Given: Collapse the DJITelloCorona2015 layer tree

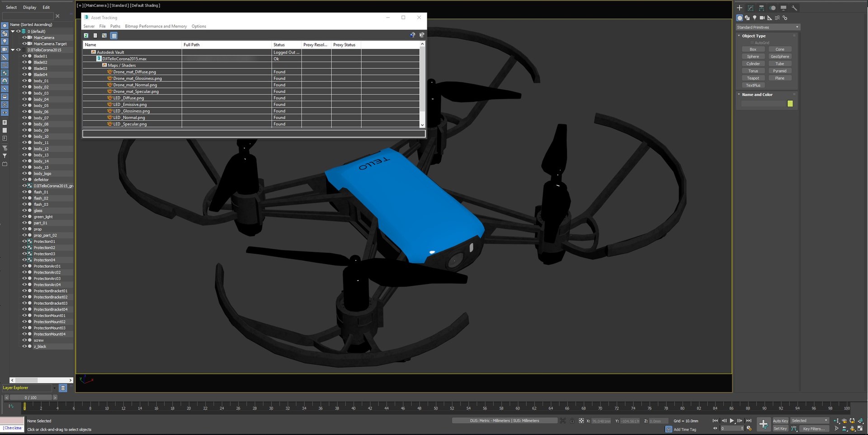Looking at the screenshot, I should (13, 50).
